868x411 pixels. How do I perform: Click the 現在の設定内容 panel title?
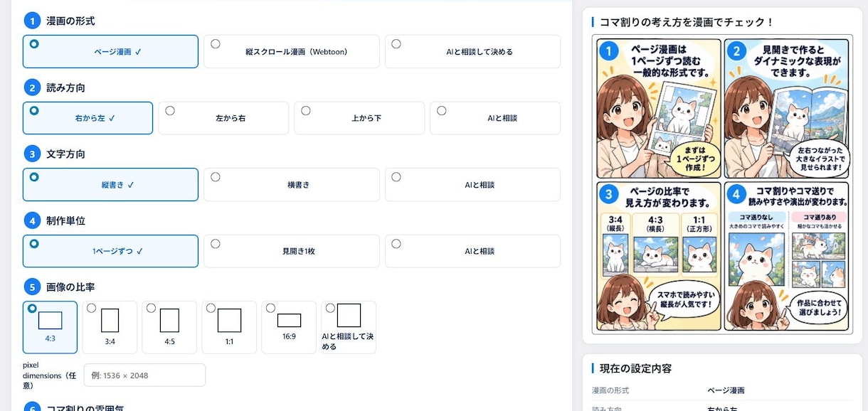click(x=635, y=368)
